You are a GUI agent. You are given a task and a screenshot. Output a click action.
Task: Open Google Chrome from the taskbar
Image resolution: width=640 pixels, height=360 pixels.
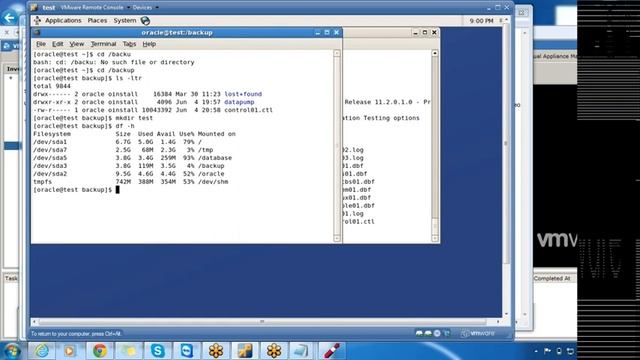(x=100, y=351)
